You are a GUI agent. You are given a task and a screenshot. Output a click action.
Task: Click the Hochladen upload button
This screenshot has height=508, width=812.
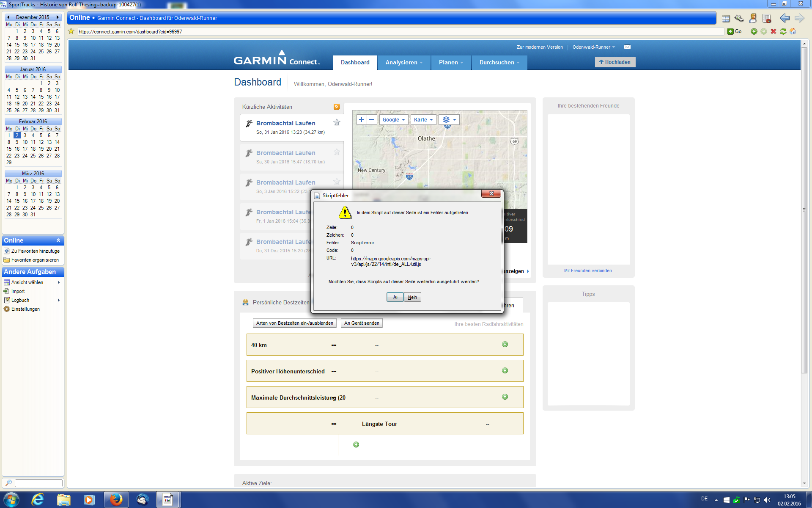click(614, 62)
